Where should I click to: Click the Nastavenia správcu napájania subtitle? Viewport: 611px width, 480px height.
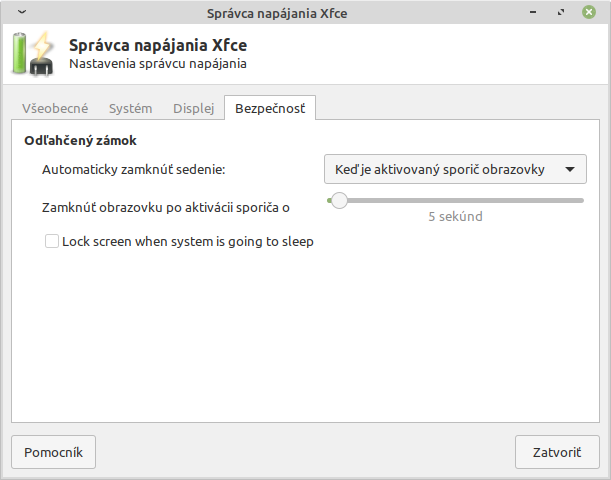coord(158,64)
